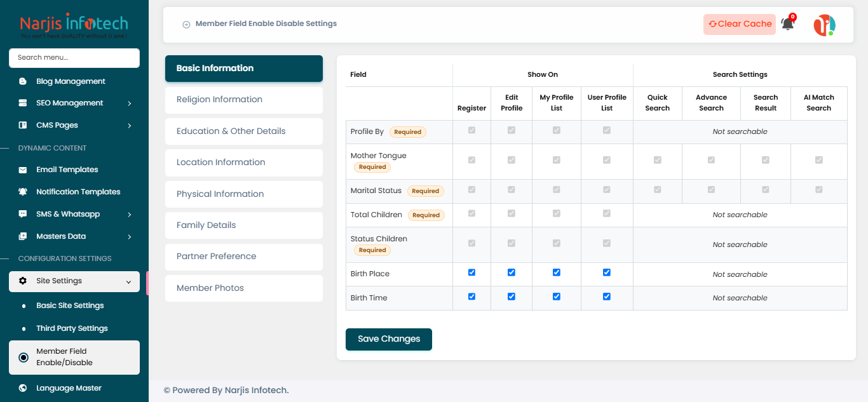The width and height of the screenshot is (868, 402).
Task: Click the CMS Pages sidebar icon
Action: pos(23,125)
